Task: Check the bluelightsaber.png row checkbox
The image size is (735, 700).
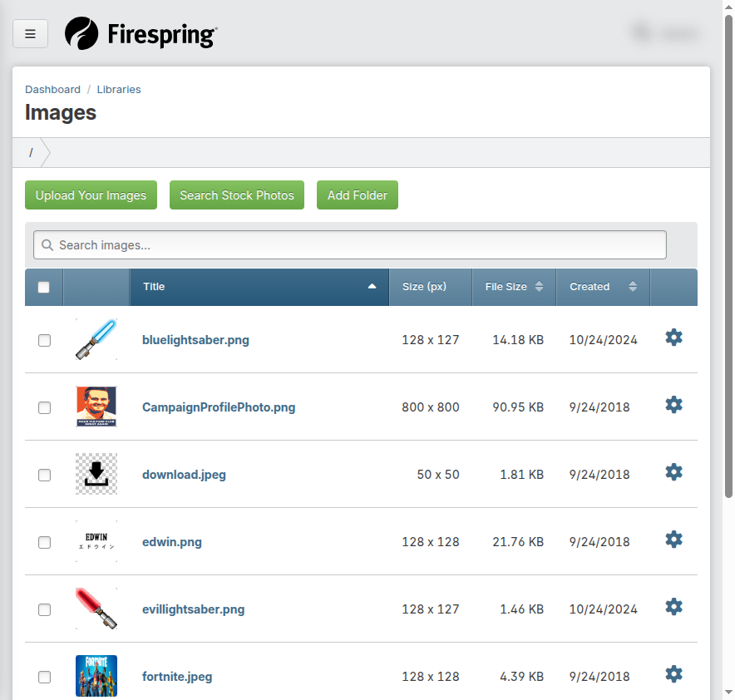Action: 45,340
